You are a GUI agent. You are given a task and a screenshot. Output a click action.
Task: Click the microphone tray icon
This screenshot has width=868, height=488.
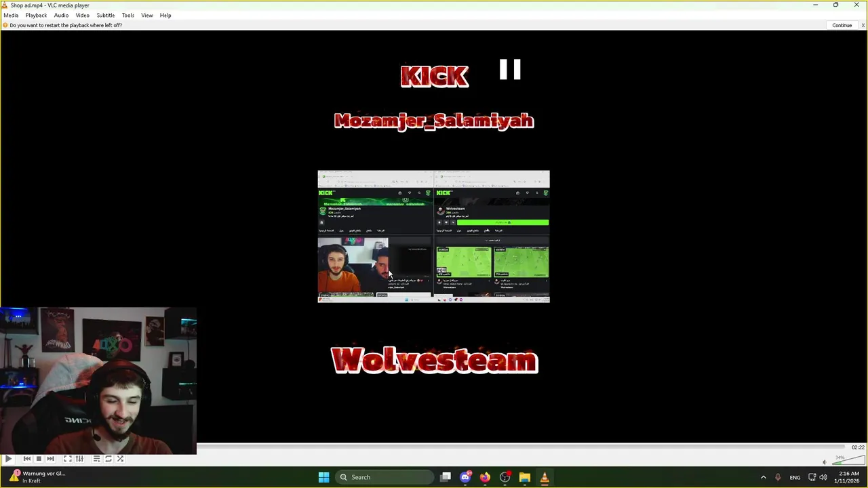pyautogui.click(x=778, y=477)
